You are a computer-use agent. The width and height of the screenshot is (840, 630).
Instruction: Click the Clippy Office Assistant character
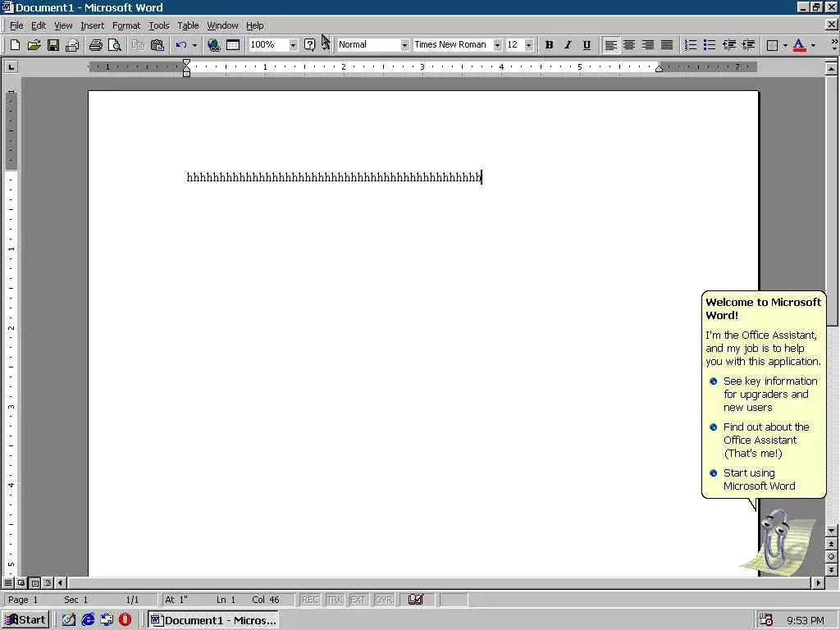774,540
